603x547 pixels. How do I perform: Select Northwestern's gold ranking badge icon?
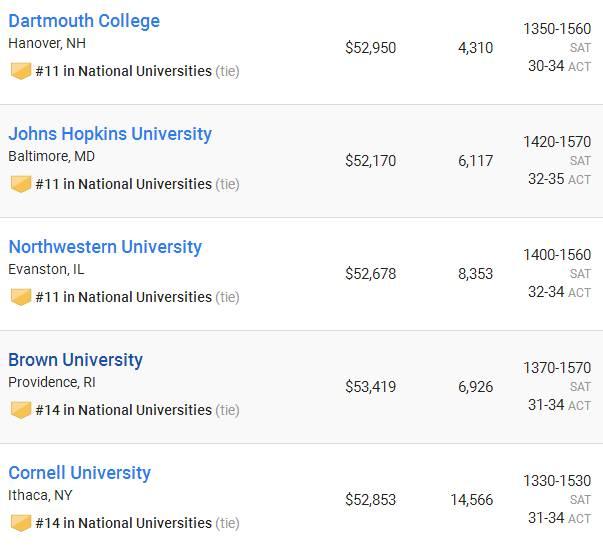pyautogui.click(x=20, y=297)
